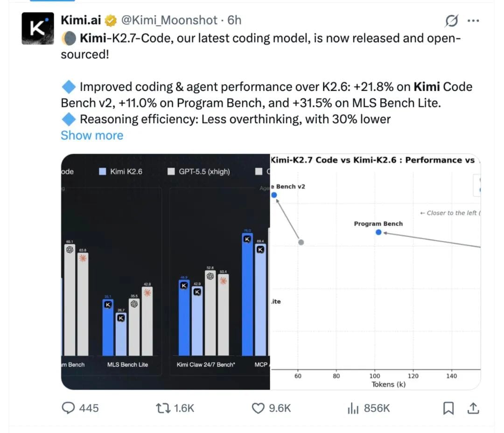Click the Kimi.ai display name

[81, 20]
